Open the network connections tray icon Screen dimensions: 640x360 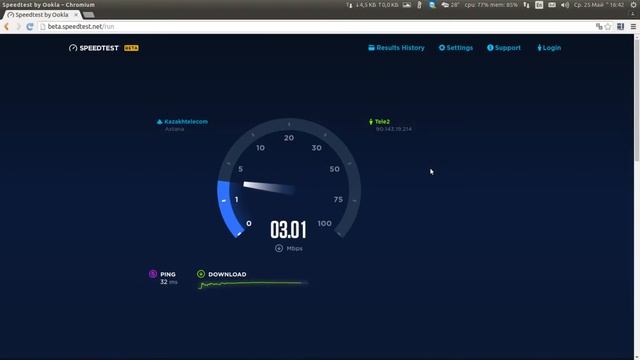pos(527,5)
